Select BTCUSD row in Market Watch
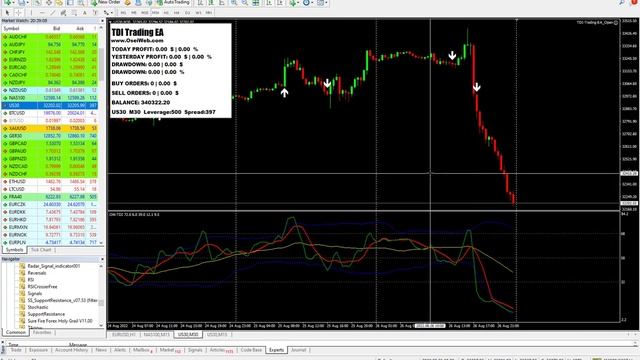This screenshot has height=360, width=640. tap(50, 113)
